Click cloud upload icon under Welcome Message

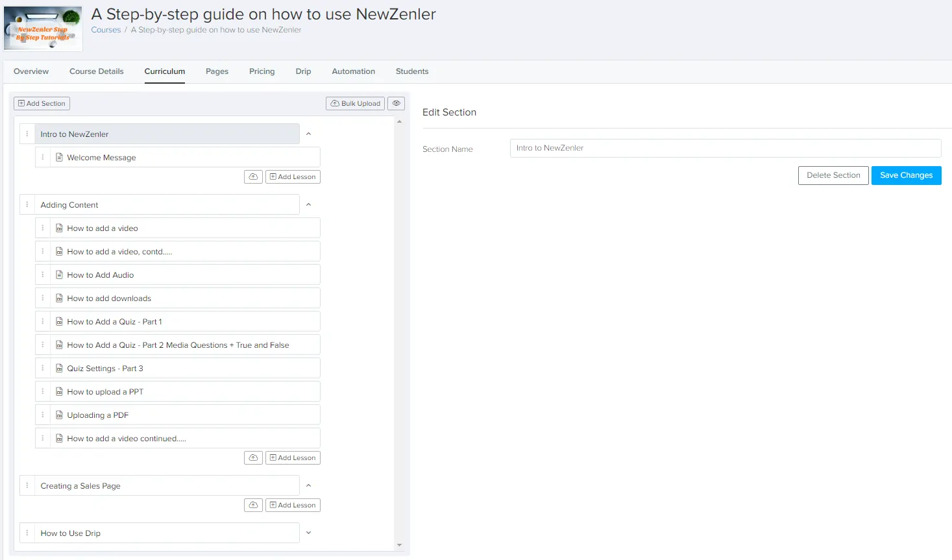[x=253, y=177]
